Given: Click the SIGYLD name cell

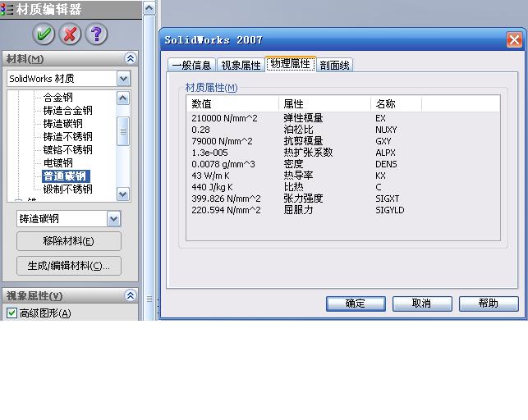Looking at the screenshot, I should coord(389,210).
